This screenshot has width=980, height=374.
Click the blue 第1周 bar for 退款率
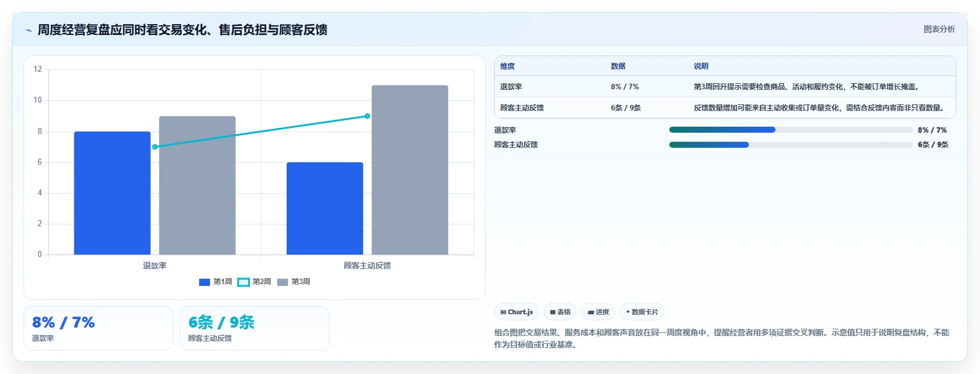point(112,193)
